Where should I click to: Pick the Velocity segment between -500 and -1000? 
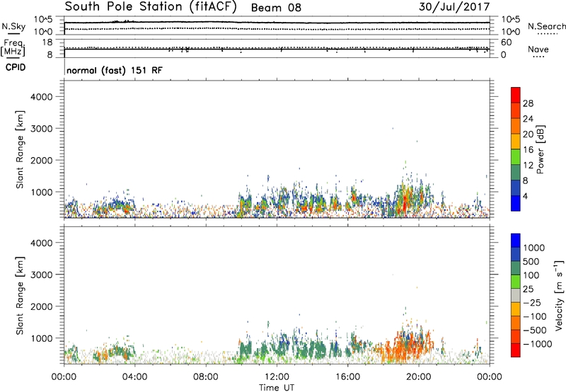pyautogui.click(x=516, y=336)
